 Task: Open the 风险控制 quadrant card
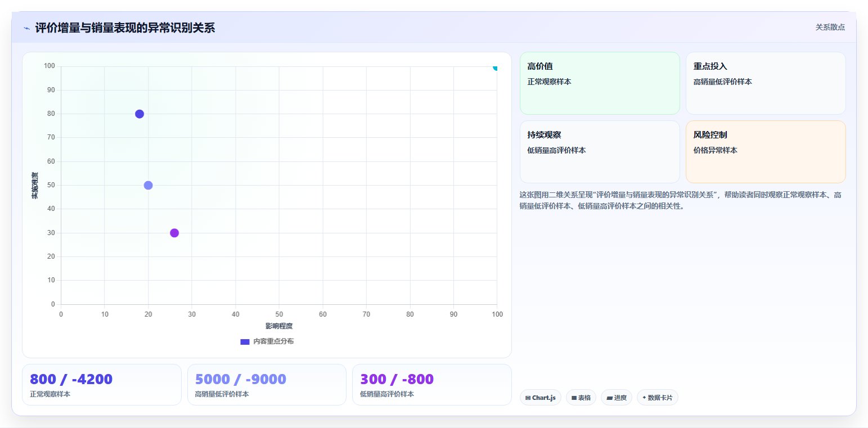pyautogui.click(x=766, y=152)
